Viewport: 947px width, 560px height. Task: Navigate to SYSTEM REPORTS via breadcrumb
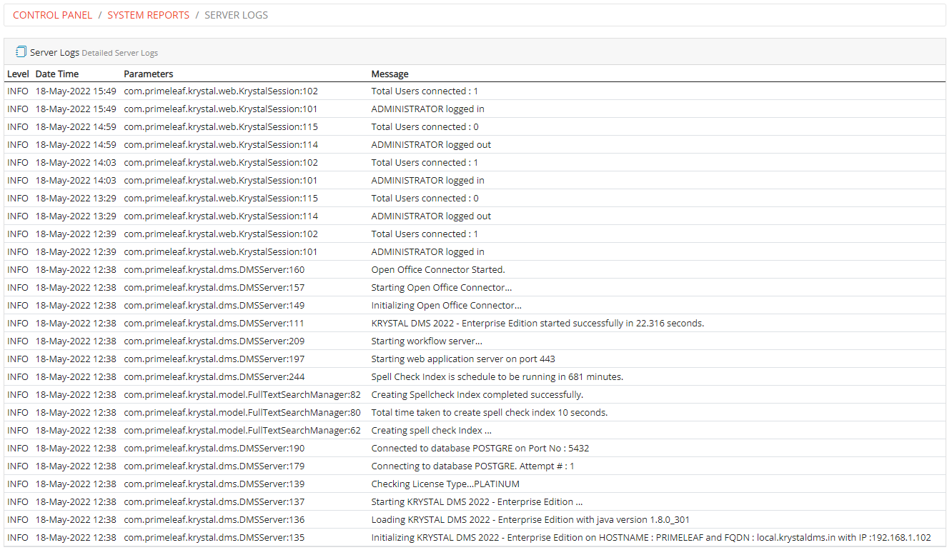pyautogui.click(x=148, y=15)
